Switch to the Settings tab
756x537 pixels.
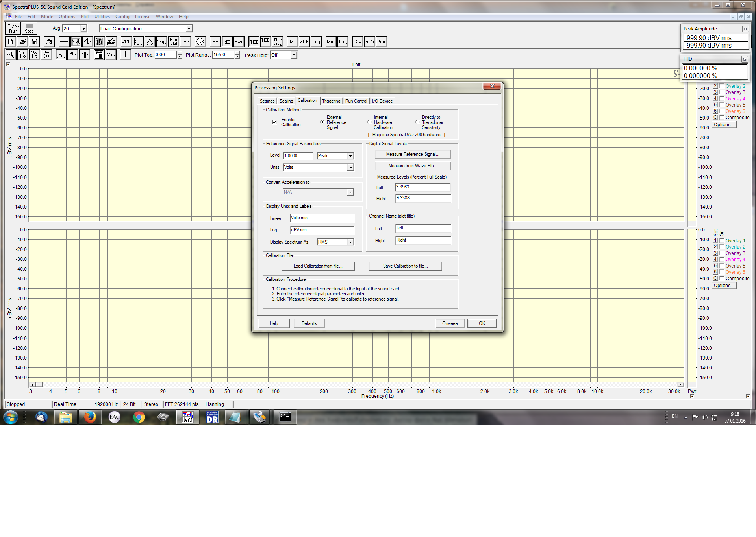pos(267,101)
